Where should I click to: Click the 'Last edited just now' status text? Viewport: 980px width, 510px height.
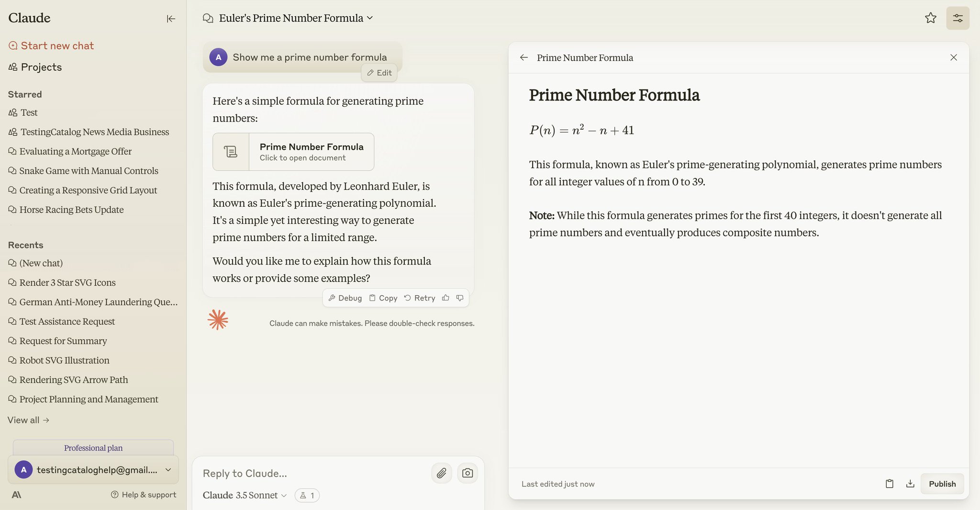[558, 484]
